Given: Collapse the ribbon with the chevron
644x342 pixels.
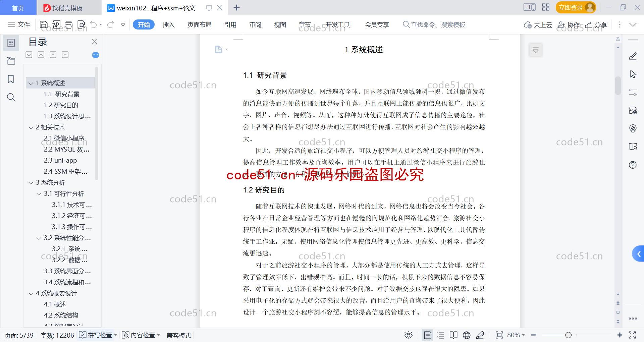Looking at the screenshot, I should point(633,24).
